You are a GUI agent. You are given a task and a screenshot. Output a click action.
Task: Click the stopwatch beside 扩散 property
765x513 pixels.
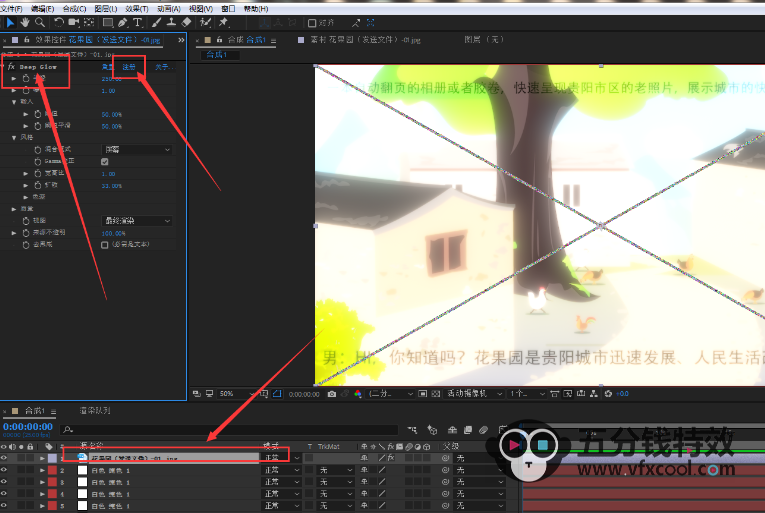39,186
